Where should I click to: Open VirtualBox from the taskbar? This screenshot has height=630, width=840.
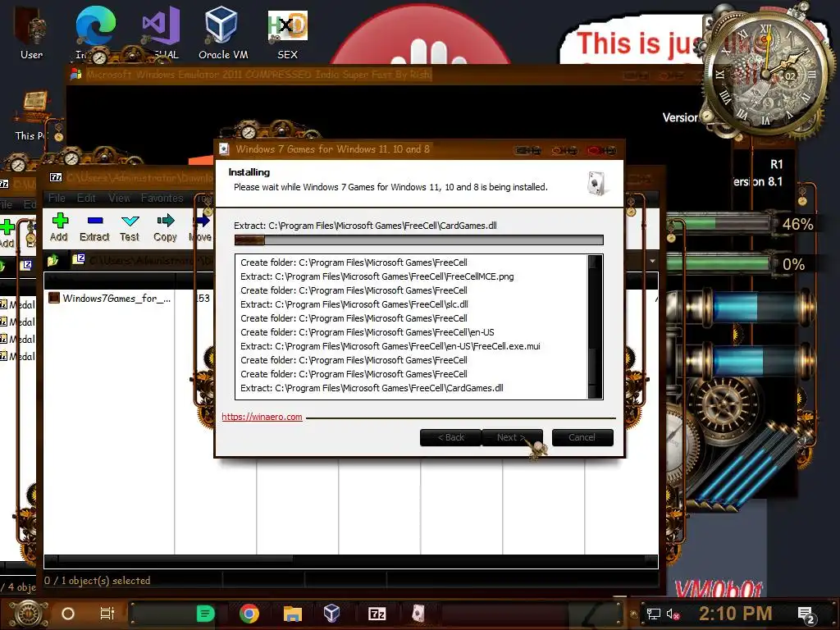pyautogui.click(x=331, y=614)
